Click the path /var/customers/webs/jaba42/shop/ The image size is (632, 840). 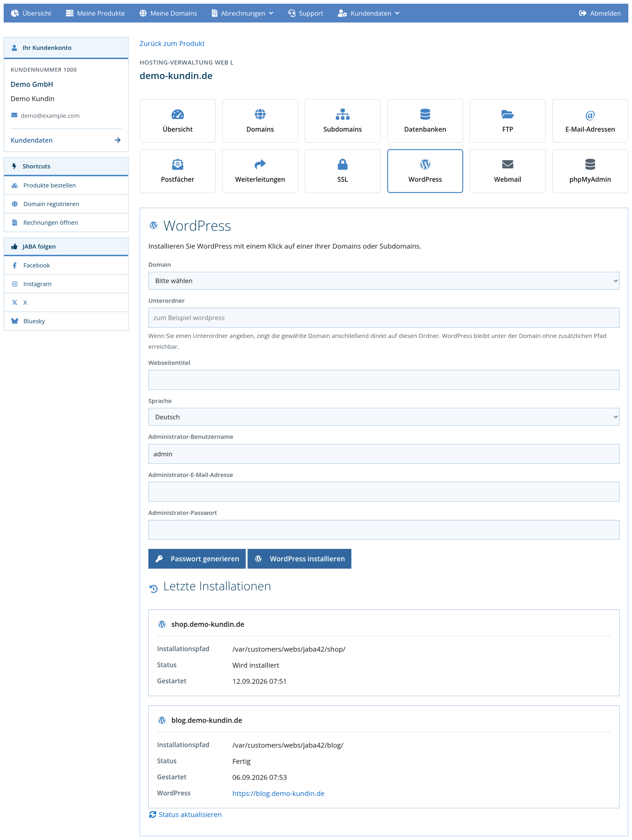pyautogui.click(x=289, y=649)
